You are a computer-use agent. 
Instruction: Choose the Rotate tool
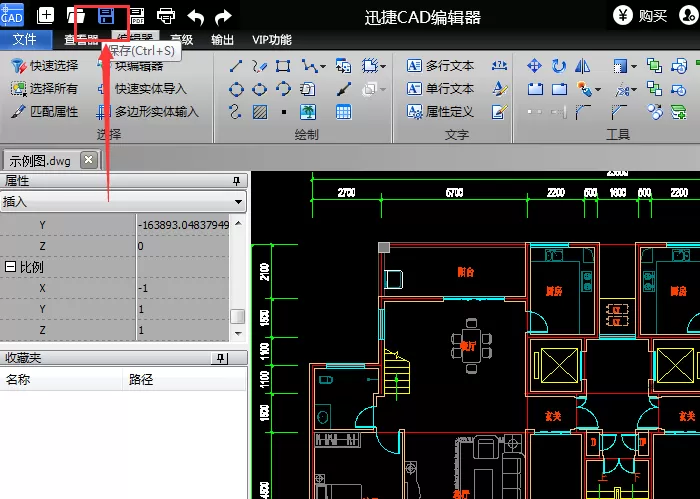(558, 66)
